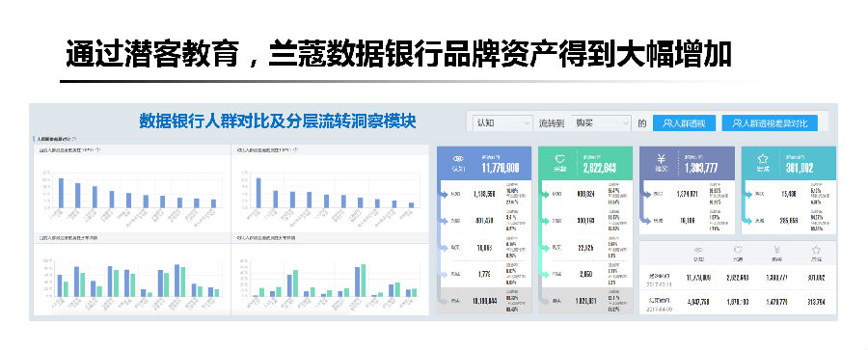Click the 2,050 value on the green card

tap(585, 274)
